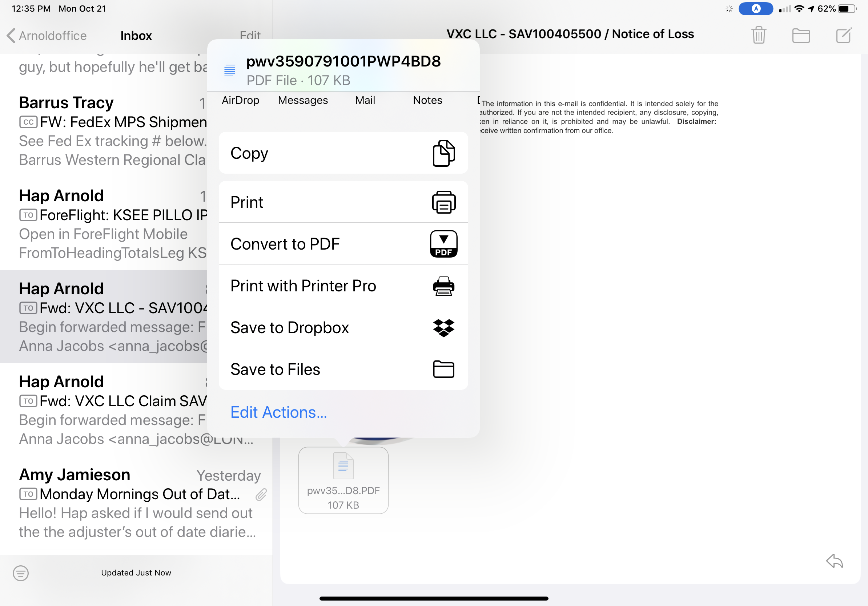
Task: Tap the Printer Pro printer icon
Action: click(x=444, y=286)
